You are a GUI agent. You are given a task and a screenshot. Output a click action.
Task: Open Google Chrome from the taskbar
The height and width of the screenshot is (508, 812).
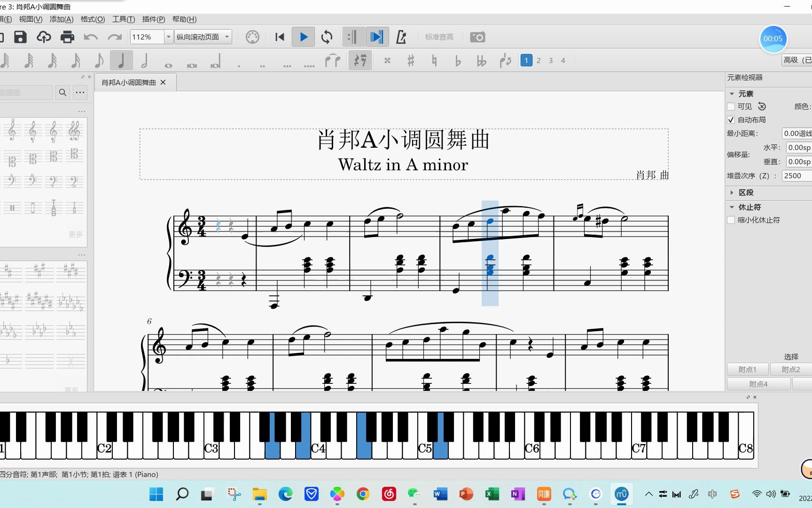click(x=363, y=494)
